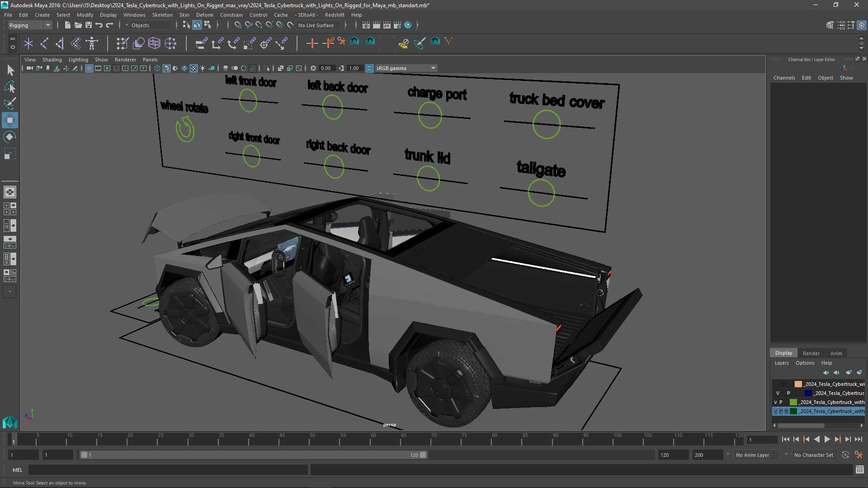Toggle visibility box of orange layer
The width and height of the screenshot is (868, 488).
pyautogui.click(x=776, y=384)
